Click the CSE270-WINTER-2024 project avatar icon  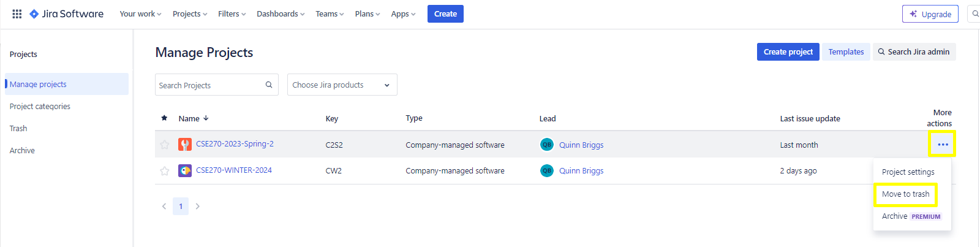pos(184,170)
